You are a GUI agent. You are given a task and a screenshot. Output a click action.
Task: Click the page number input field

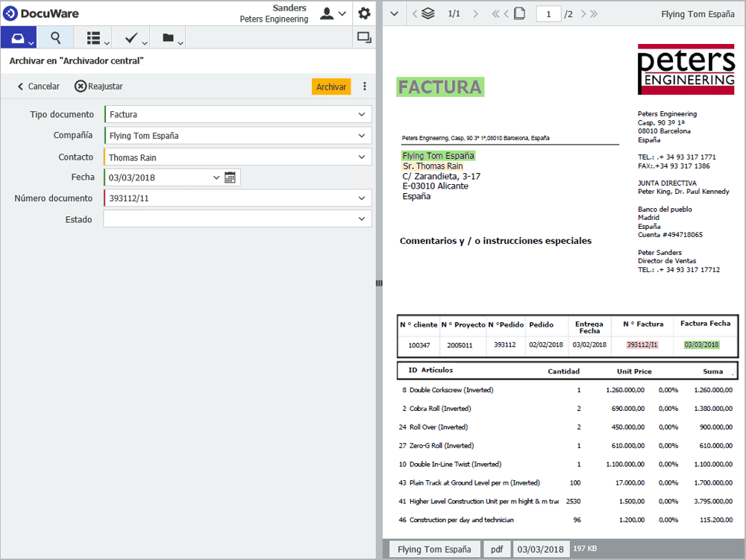[x=548, y=13]
